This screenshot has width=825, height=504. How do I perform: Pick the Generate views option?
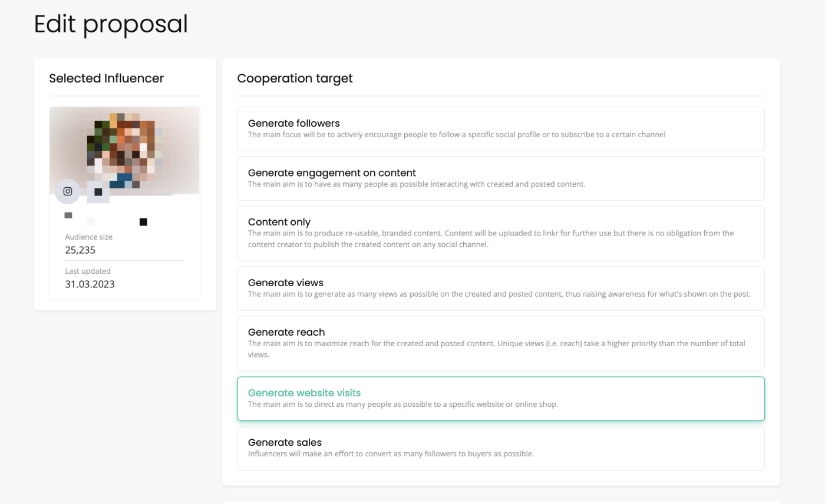pos(501,289)
